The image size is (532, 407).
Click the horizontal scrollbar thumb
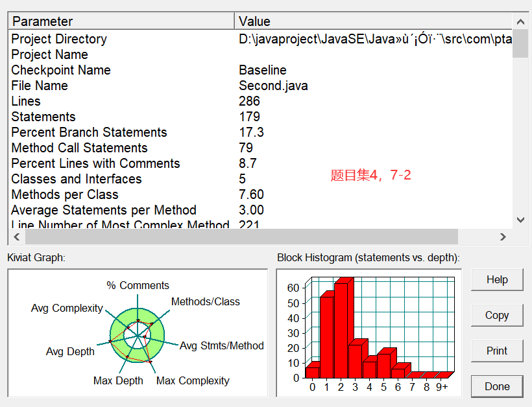point(241,237)
